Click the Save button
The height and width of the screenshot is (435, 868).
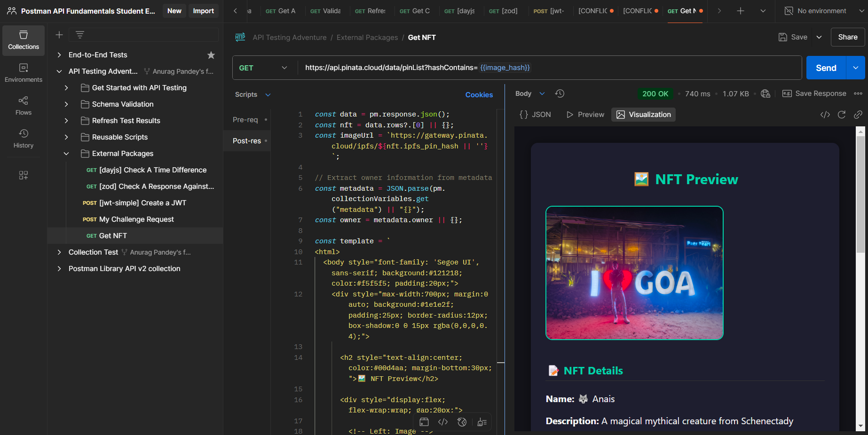(793, 37)
